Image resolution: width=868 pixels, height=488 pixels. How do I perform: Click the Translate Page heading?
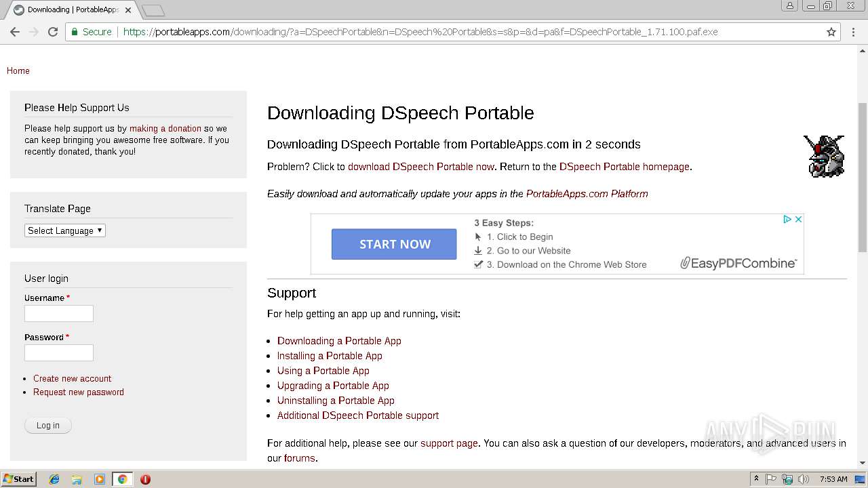coord(58,209)
